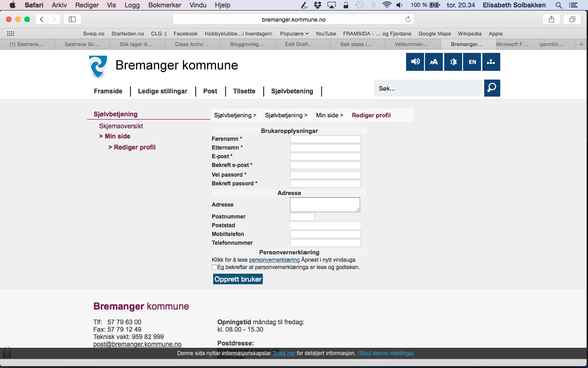Click the font size AA icon
Viewport: 588px width, 368px height.
point(434,62)
